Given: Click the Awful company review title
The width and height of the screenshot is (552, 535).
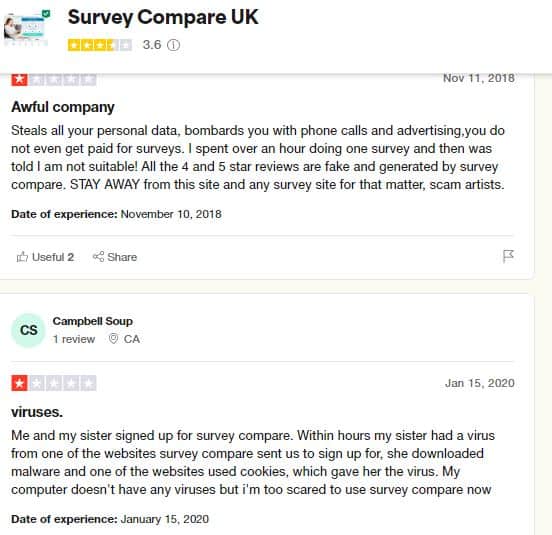Looking at the screenshot, I should [63, 107].
